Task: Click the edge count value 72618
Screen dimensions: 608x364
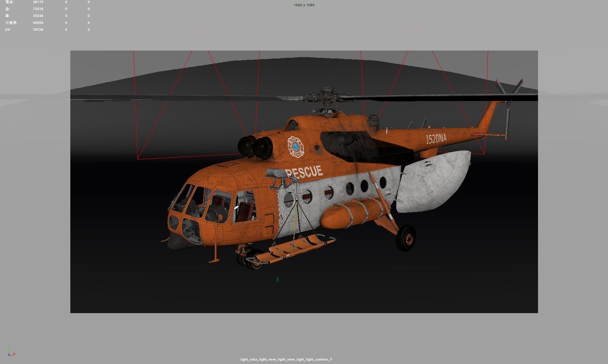Action: (x=38, y=9)
